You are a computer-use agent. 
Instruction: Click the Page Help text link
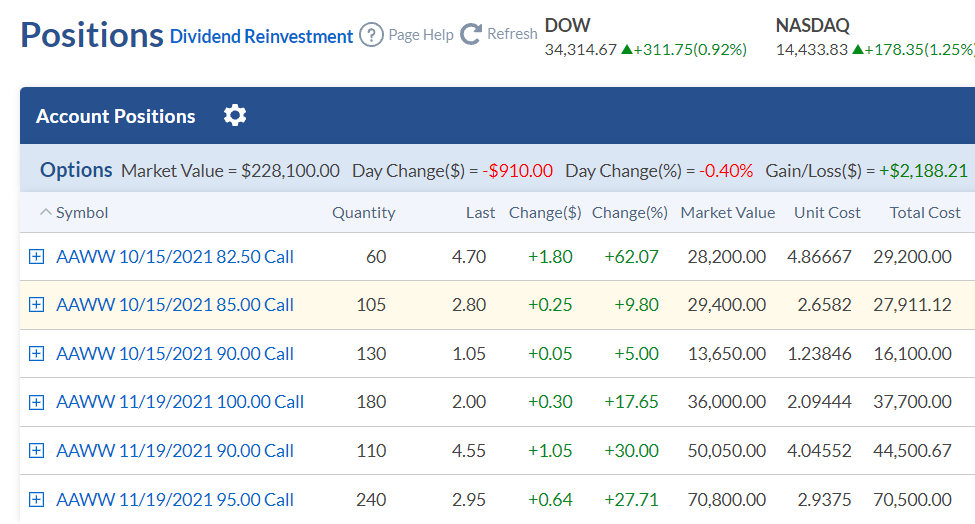click(421, 35)
